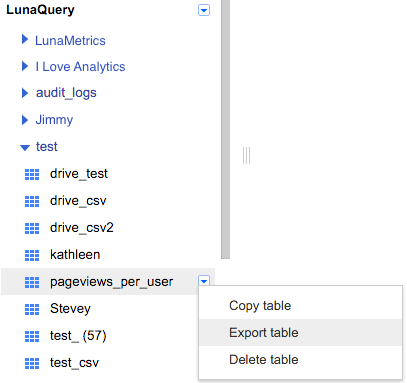Open the pageviews_per_user table dropdown arrow
This screenshot has height=383, width=407.
(x=204, y=281)
